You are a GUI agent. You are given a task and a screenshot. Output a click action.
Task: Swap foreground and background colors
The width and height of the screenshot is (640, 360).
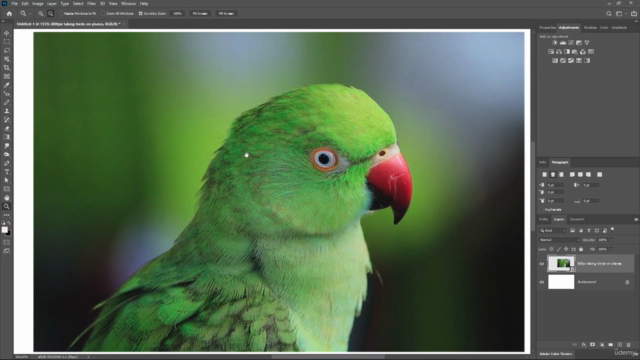tap(9, 223)
